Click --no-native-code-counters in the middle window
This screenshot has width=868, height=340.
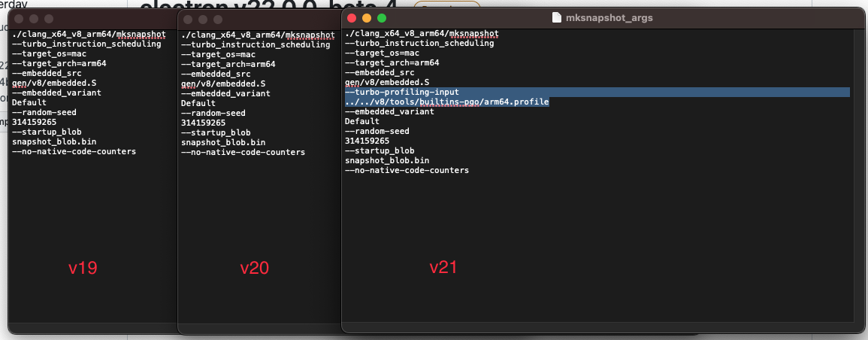tap(243, 152)
